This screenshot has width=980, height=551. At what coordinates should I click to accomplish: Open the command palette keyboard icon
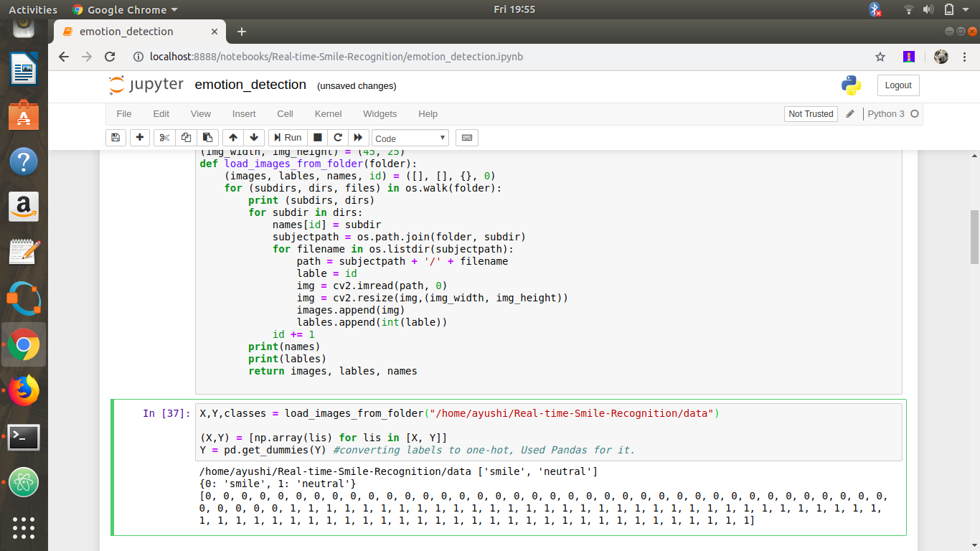pyautogui.click(x=467, y=138)
